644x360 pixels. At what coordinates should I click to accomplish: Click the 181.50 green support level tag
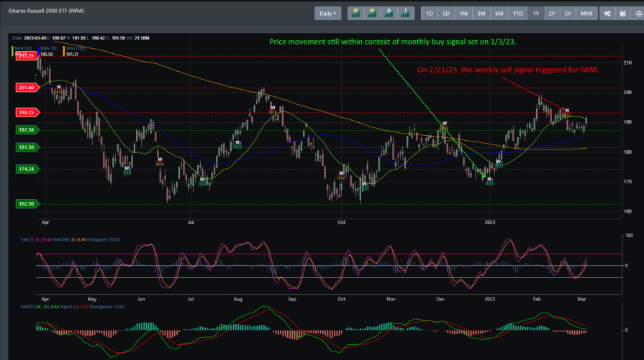[x=27, y=147]
